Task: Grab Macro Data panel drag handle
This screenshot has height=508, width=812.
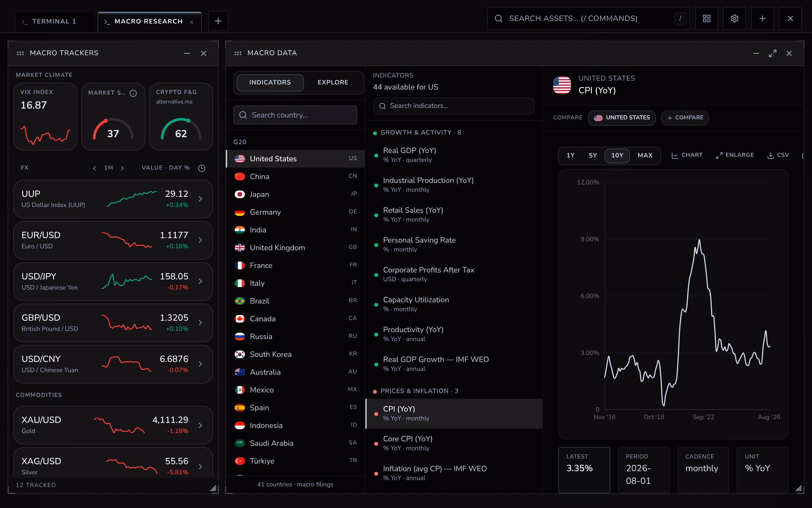Action: point(238,53)
